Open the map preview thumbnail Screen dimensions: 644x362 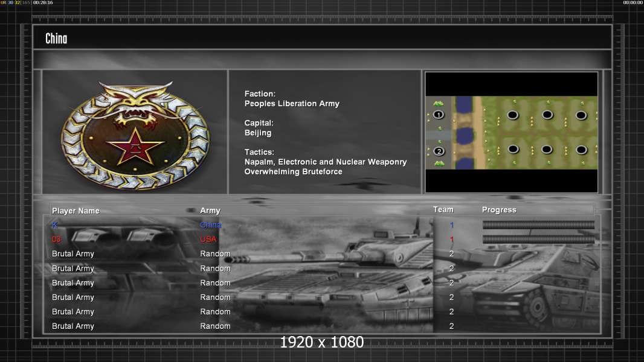(511, 132)
